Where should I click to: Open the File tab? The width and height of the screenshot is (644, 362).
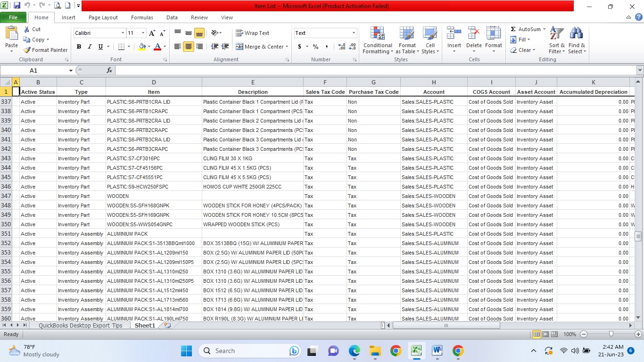(13, 17)
